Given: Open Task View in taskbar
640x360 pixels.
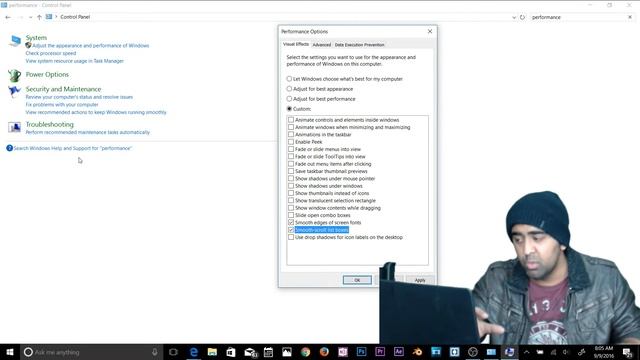Looking at the screenshot, I should pyautogui.click(x=173, y=352).
